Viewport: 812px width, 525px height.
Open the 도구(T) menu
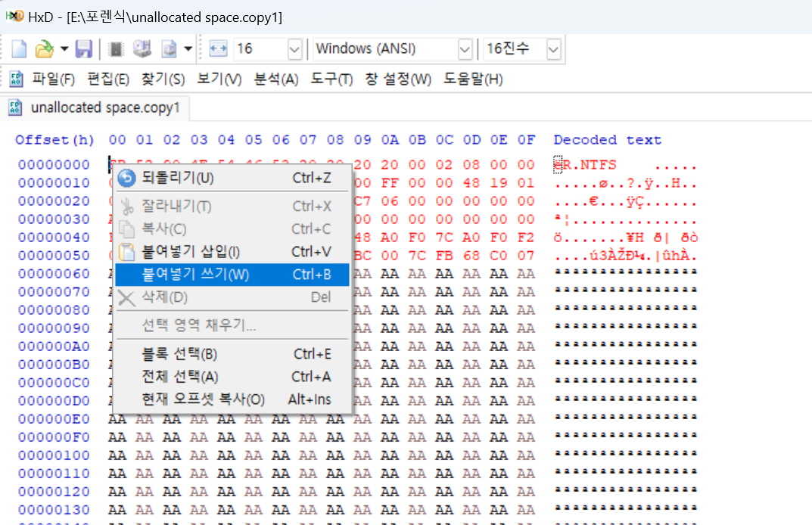click(x=331, y=78)
